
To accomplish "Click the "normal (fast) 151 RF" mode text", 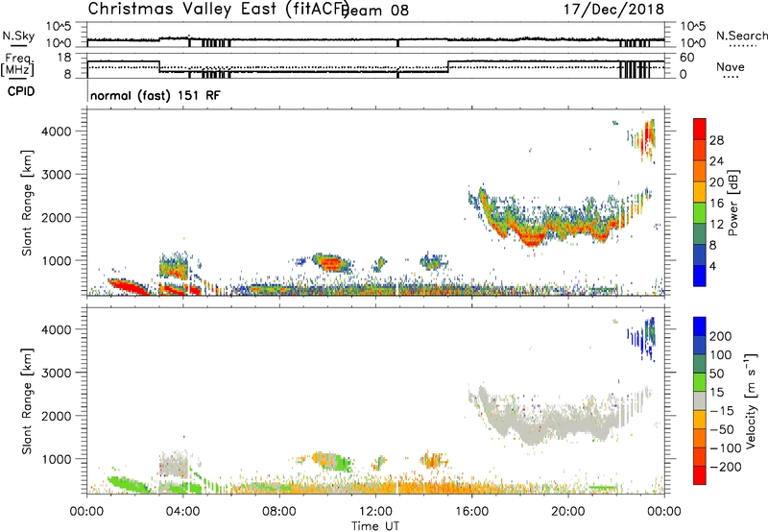I will [156, 95].
